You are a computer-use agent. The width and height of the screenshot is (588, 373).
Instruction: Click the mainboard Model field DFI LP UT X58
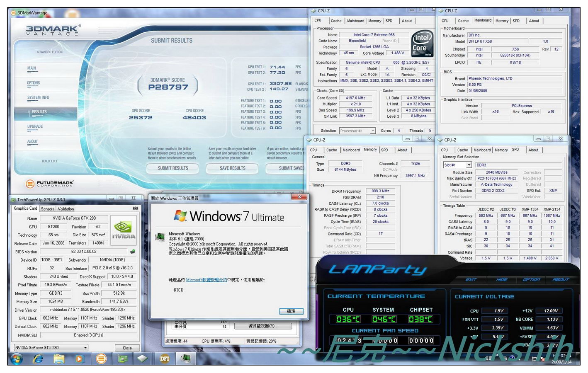(x=497, y=41)
